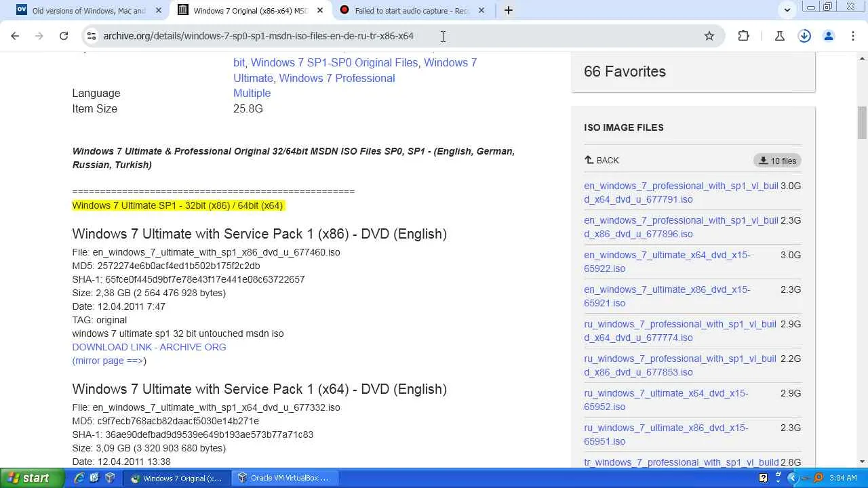Reload the archive.org page
This screenshot has width=868, height=488.
coord(64,36)
